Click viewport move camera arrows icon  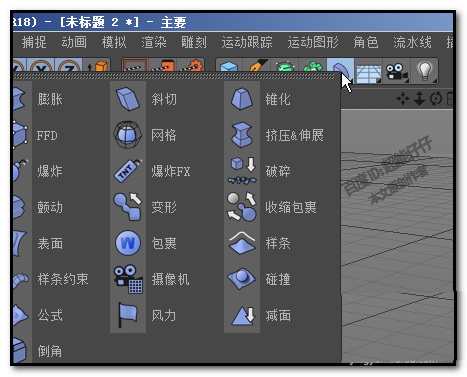point(403,99)
